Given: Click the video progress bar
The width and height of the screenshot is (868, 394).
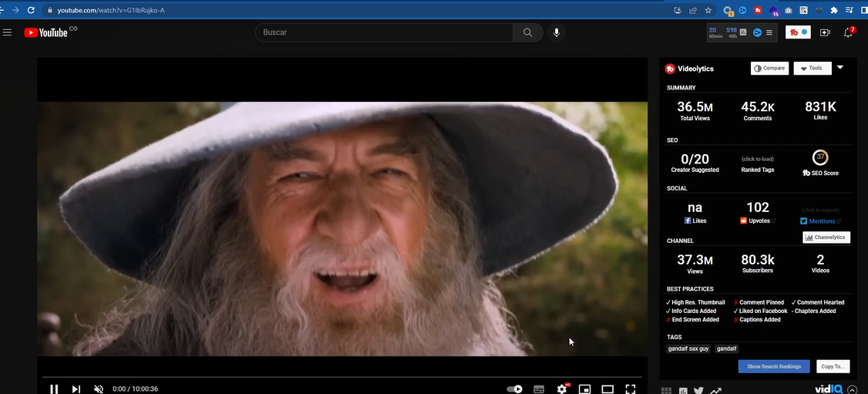Looking at the screenshot, I should 343,377.
